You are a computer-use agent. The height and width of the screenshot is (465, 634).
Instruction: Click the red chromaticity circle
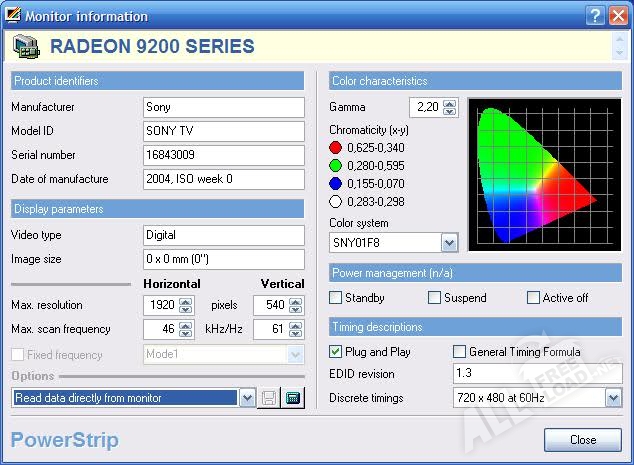[336, 147]
